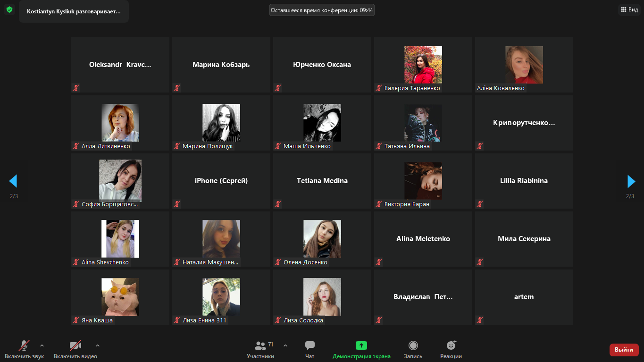Select Алла Литвиненко's video tile
The width and height of the screenshot is (644, 362).
[x=120, y=123]
